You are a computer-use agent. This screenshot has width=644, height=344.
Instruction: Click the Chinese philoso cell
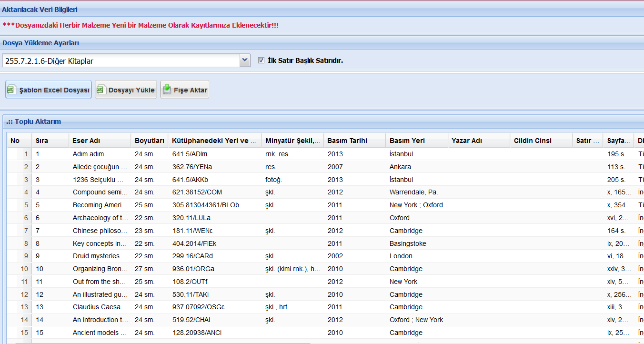point(100,231)
